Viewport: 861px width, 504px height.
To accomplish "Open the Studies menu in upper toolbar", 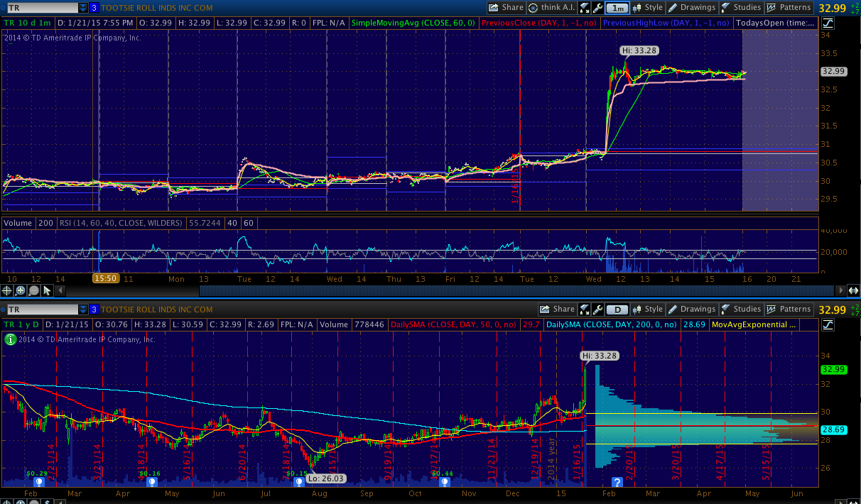I will pyautogui.click(x=740, y=8).
